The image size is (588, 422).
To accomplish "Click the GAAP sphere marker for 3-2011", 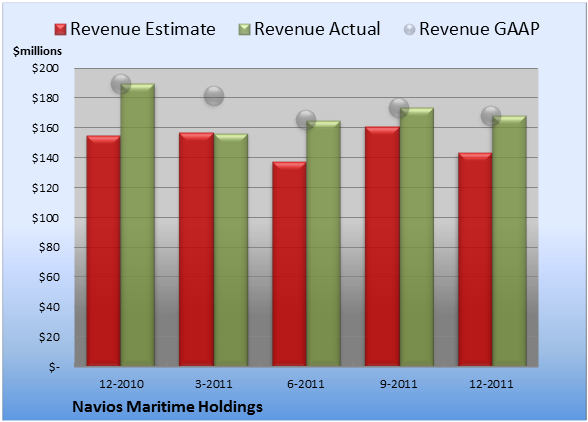I will click(x=214, y=96).
